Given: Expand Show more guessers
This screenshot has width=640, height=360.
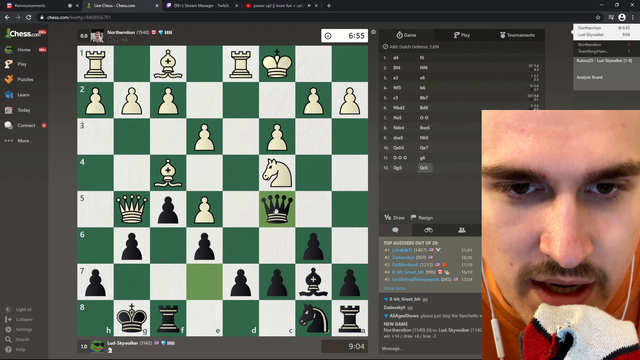Looking at the screenshot, I should pos(394,288).
